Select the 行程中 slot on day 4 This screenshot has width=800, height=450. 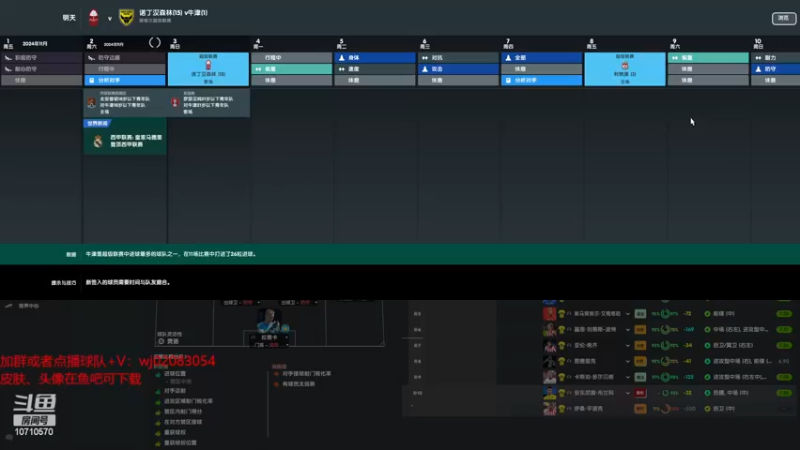(x=291, y=58)
